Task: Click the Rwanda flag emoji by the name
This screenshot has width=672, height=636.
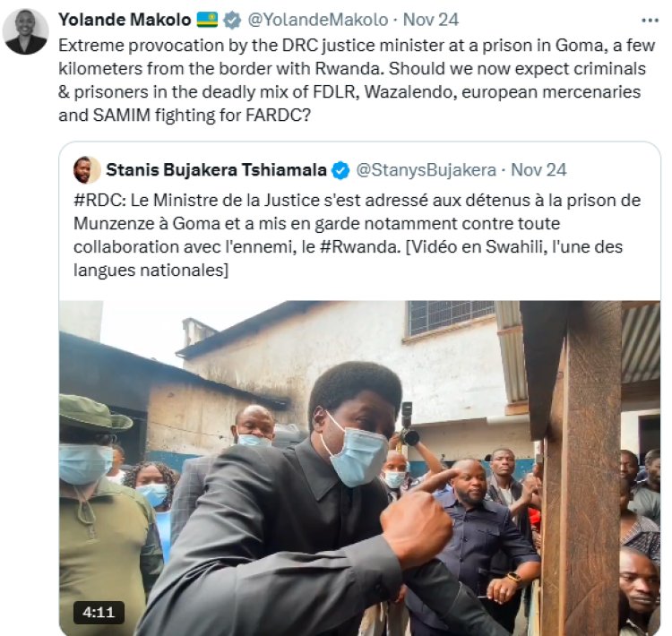Action: point(208,19)
